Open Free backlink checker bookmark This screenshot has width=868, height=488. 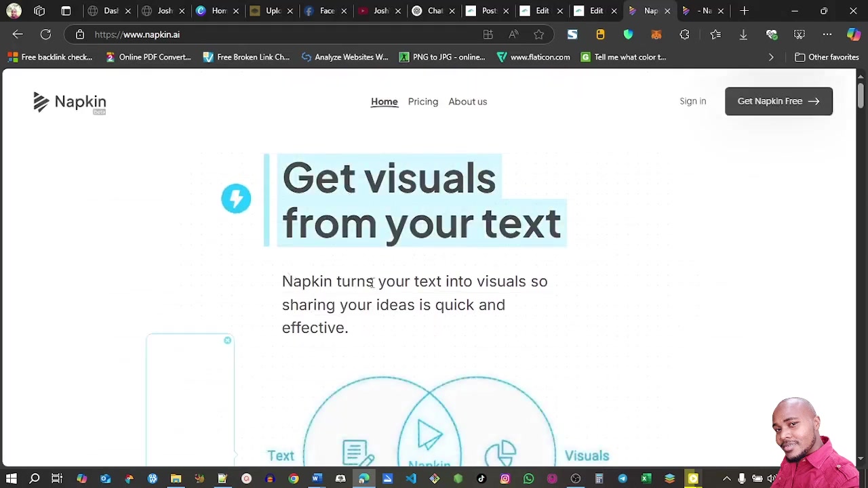[50, 57]
